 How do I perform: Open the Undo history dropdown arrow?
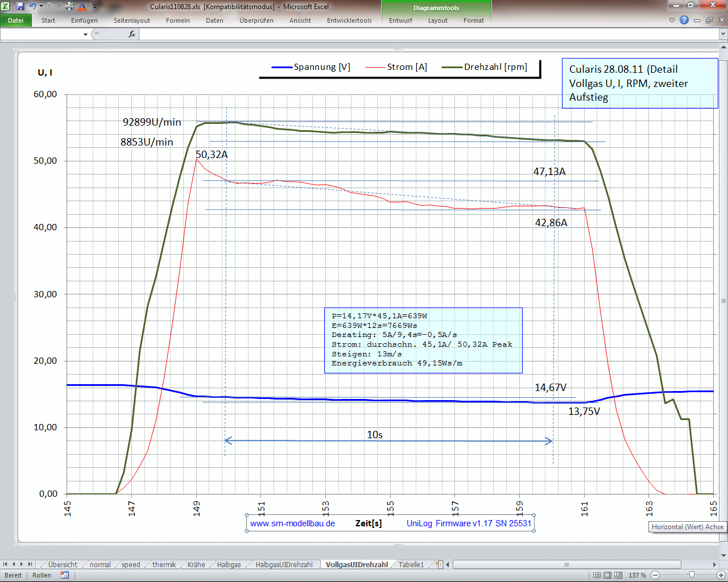coord(41,6)
